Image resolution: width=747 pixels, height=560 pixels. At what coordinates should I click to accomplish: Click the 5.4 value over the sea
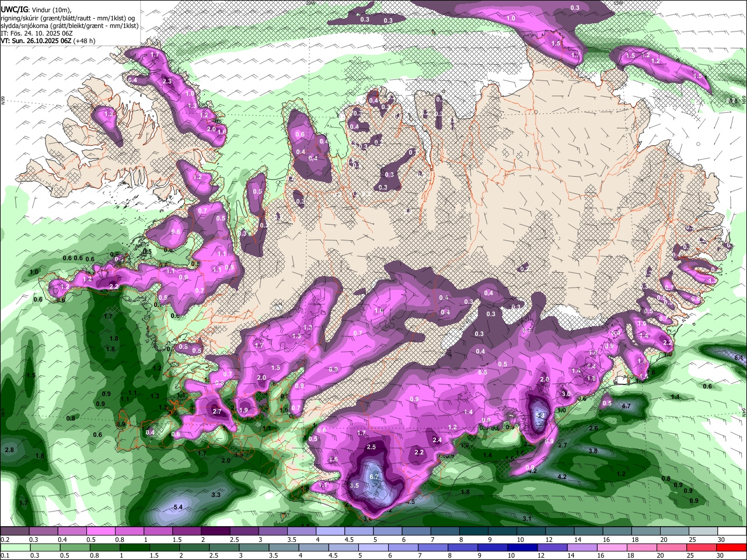179,508
